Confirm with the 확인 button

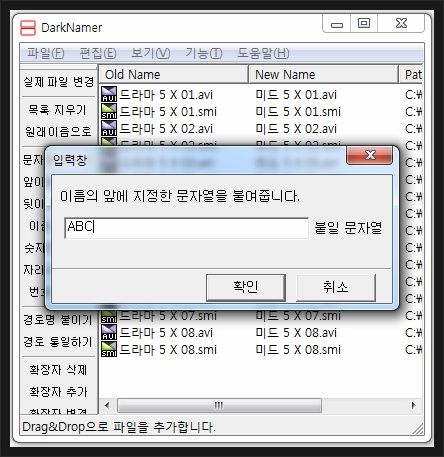tap(246, 287)
